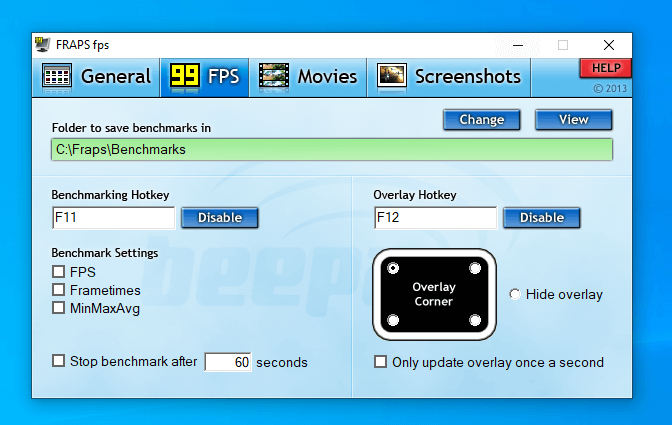This screenshot has height=425, width=672.
Task: Select the Hide overlay radio button
Action: [515, 294]
